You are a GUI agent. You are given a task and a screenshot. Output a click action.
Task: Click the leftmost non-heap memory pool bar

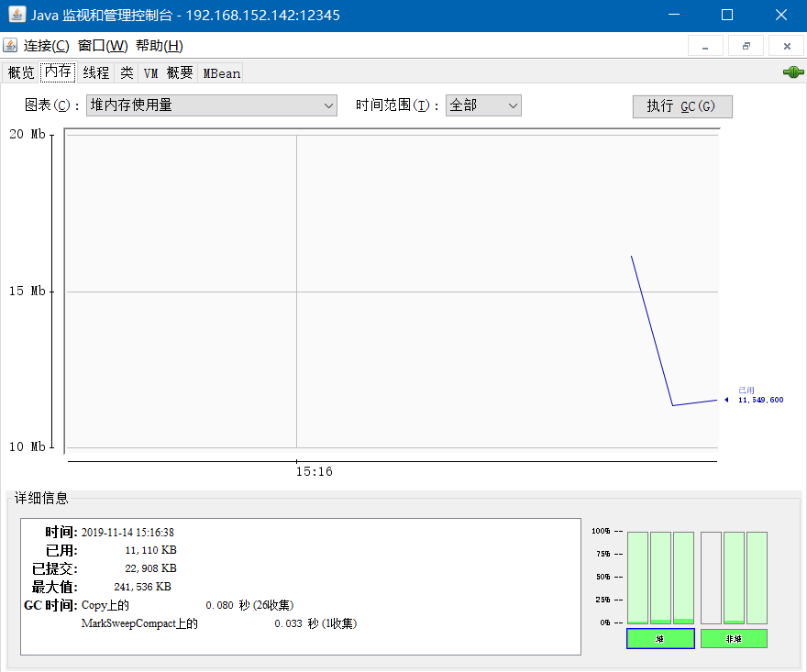pos(712,578)
